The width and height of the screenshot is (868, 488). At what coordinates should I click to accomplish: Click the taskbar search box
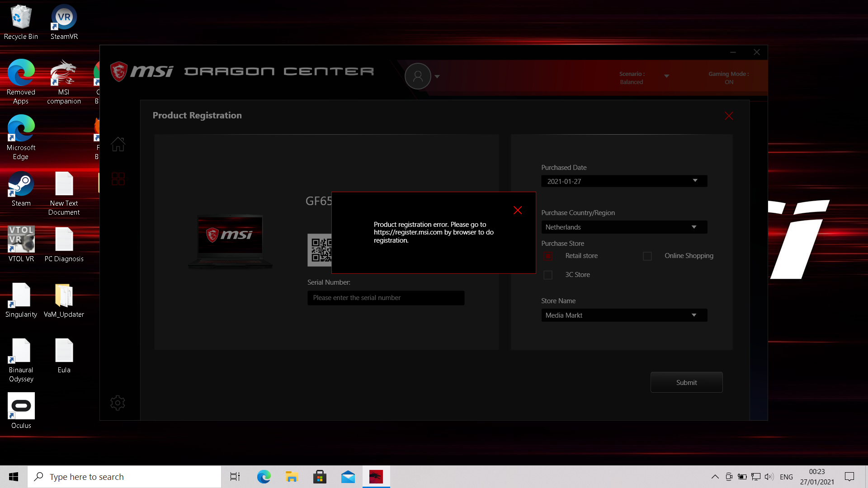tap(124, 477)
